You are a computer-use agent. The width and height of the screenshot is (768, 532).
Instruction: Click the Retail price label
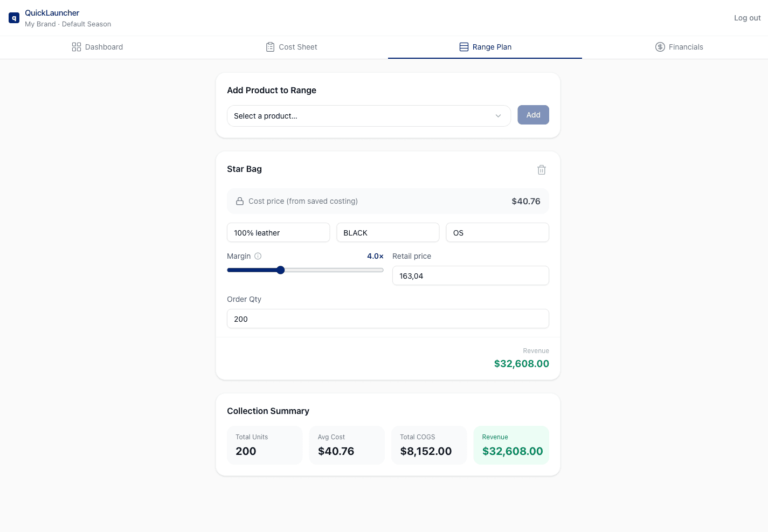412,256
